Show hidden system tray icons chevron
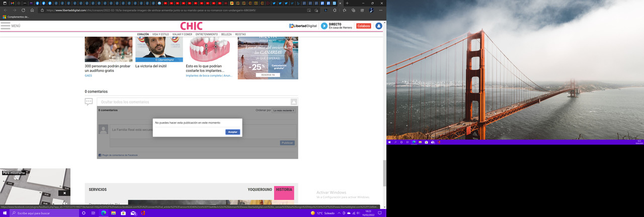 pyautogui.click(x=339, y=213)
